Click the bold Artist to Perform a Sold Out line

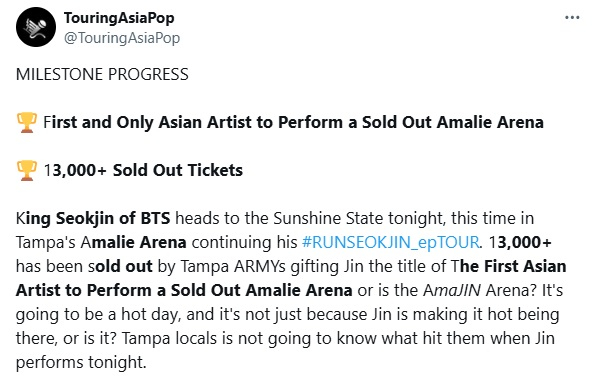(x=184, y=291)
